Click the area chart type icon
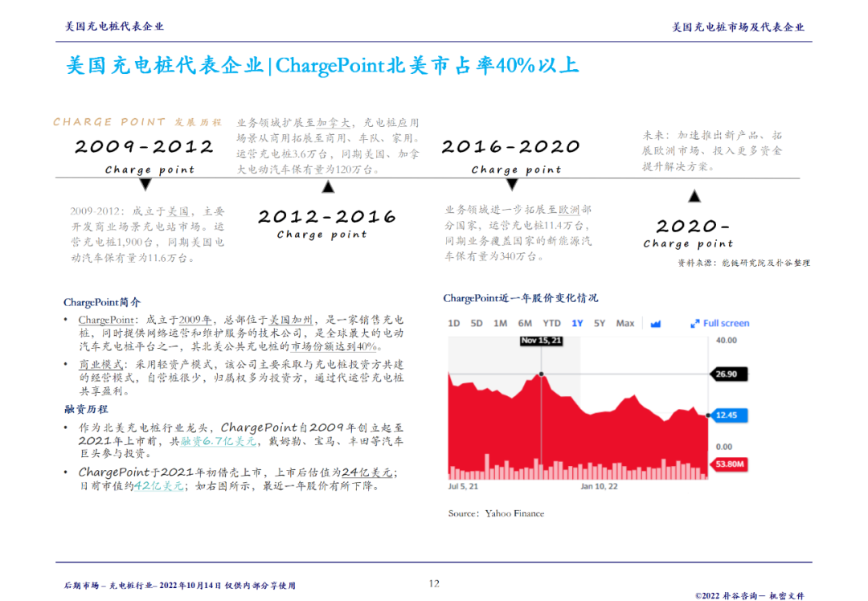The width and height of the screenshot is (868, 601). coord(656,324)
